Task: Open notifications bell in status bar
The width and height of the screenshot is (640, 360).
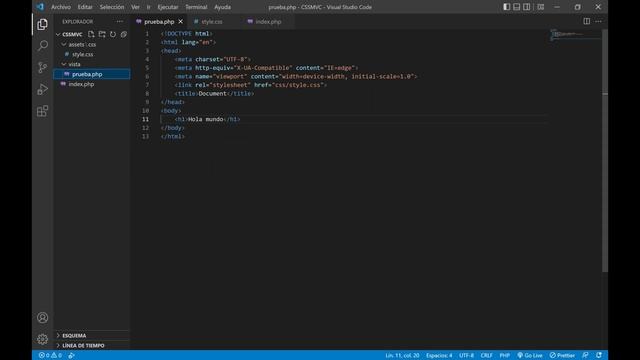Action: (599, 355)
